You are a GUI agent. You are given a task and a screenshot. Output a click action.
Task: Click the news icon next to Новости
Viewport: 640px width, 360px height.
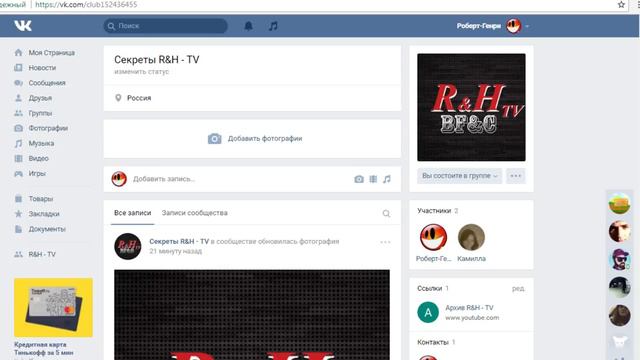(18, 68)
